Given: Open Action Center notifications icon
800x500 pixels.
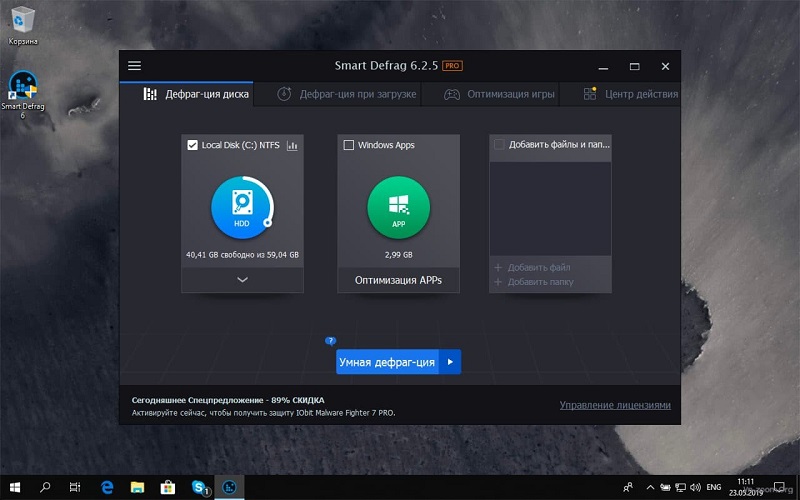Looking at the screenshot, I should pos(779,487).
